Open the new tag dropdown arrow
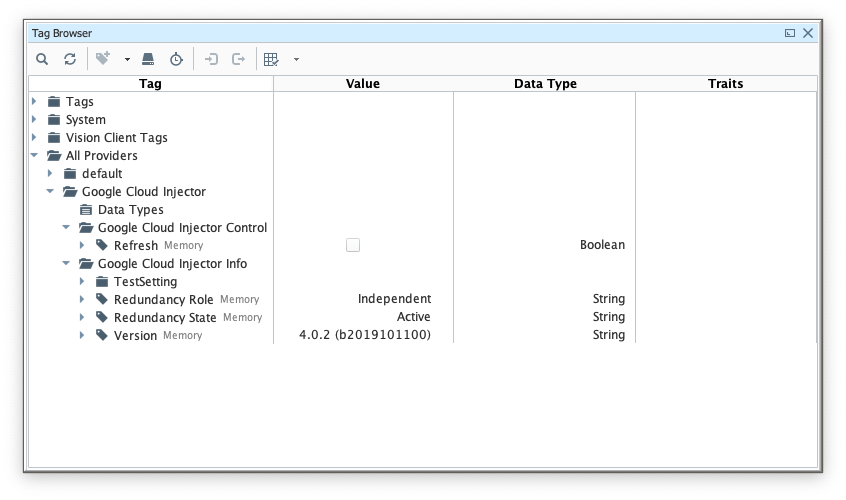This screenshot has width=846, height=500. [x=127, y=60]
